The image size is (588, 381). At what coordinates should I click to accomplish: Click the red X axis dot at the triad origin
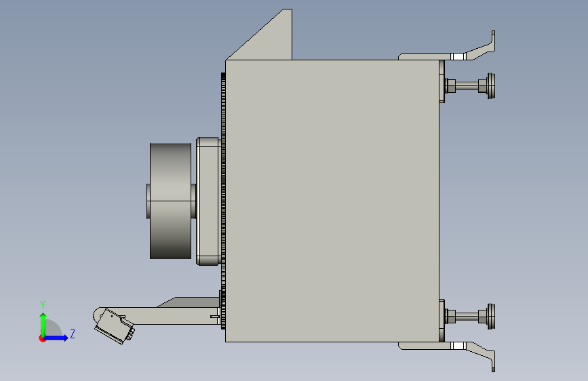point(41,338)
